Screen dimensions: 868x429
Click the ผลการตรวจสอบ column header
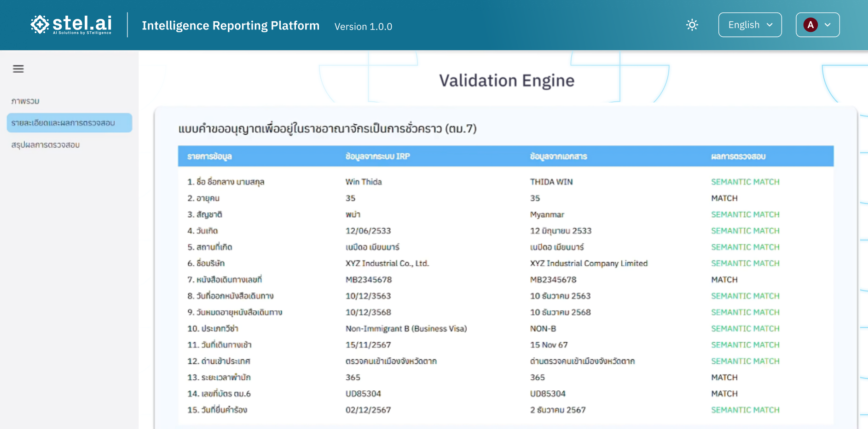pyautogui.click(x=738, y=157)
